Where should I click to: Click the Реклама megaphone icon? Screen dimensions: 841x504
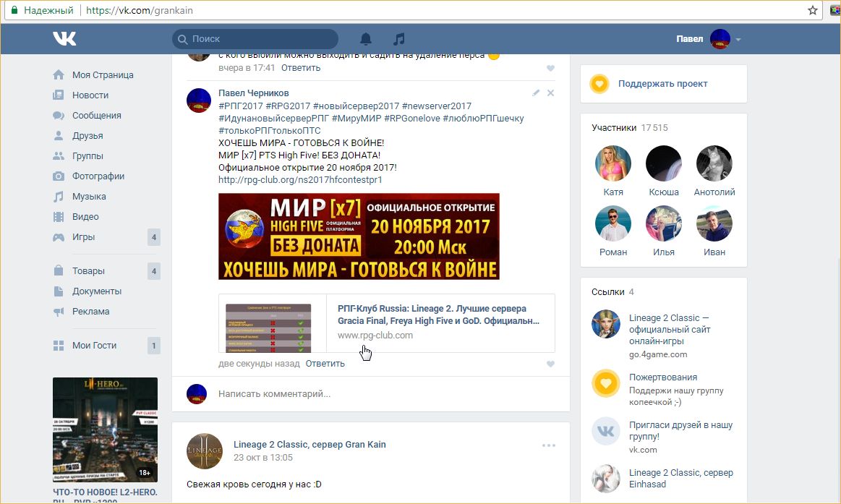[x=59, y=312]
